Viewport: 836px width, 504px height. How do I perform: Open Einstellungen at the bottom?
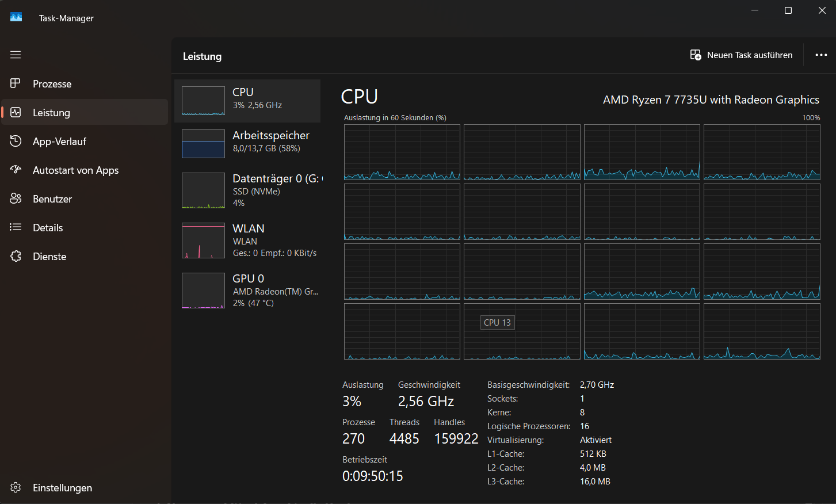[85, 487]
